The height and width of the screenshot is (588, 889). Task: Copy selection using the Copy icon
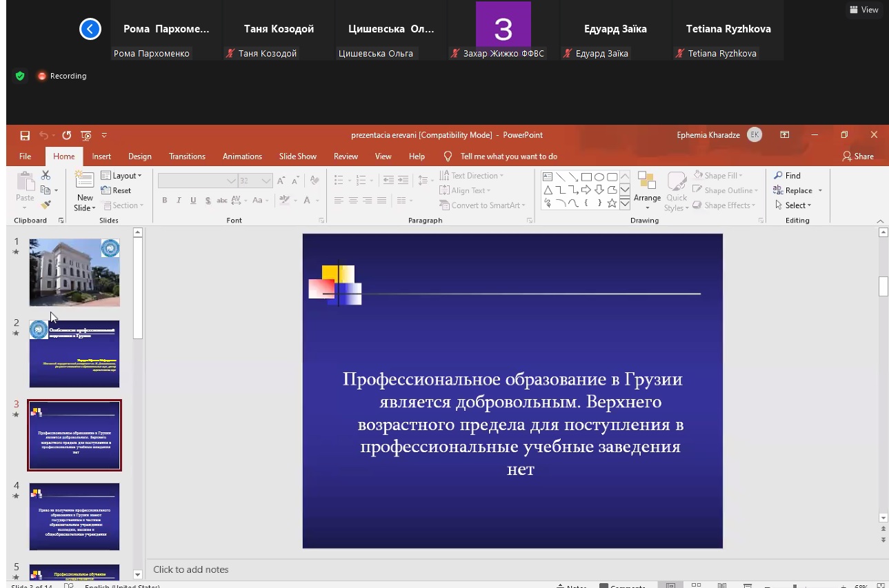click(46, 190)
